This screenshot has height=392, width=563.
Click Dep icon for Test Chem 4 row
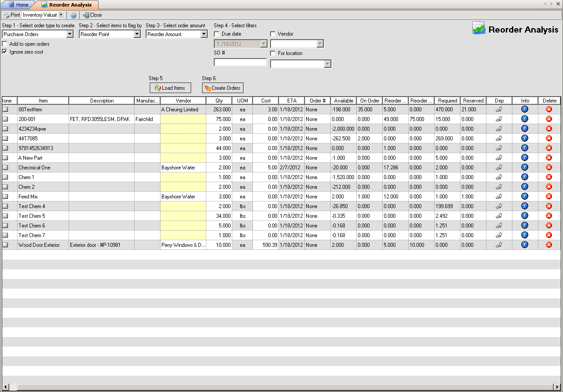pos(499,206)
